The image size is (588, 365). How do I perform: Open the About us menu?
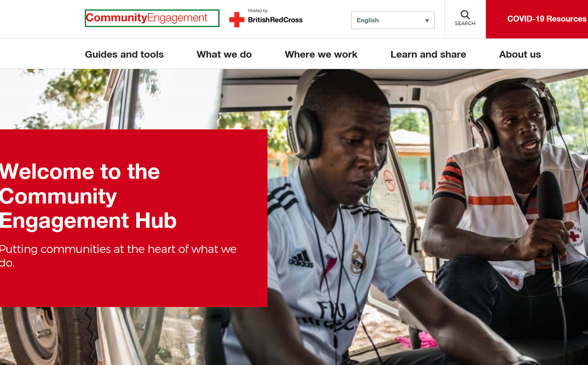(x=520, y=55)
